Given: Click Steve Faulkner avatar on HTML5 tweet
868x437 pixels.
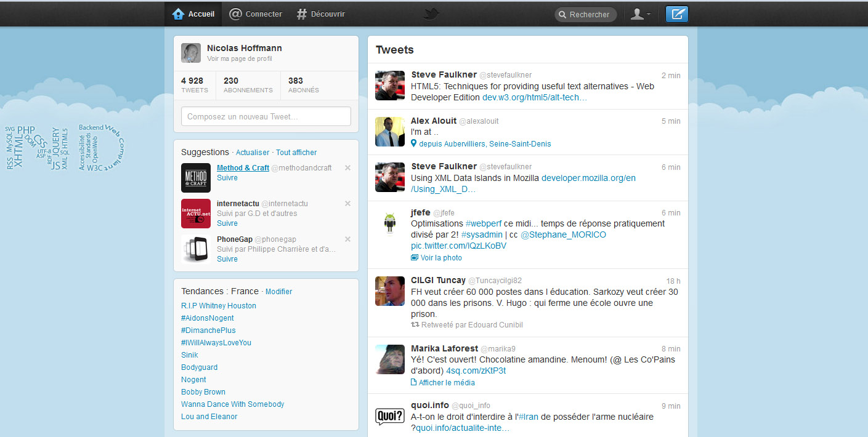Looking at the screenshot, I should pos(390,86).
